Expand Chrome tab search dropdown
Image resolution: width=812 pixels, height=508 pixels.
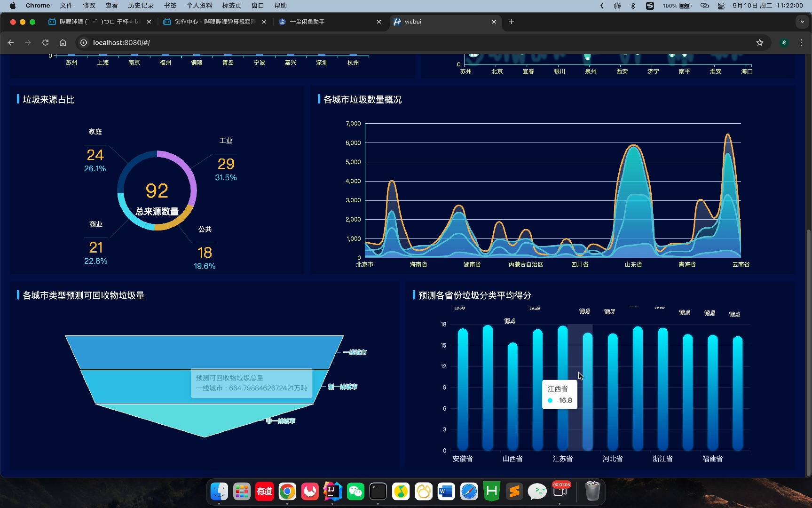[802, 22]
